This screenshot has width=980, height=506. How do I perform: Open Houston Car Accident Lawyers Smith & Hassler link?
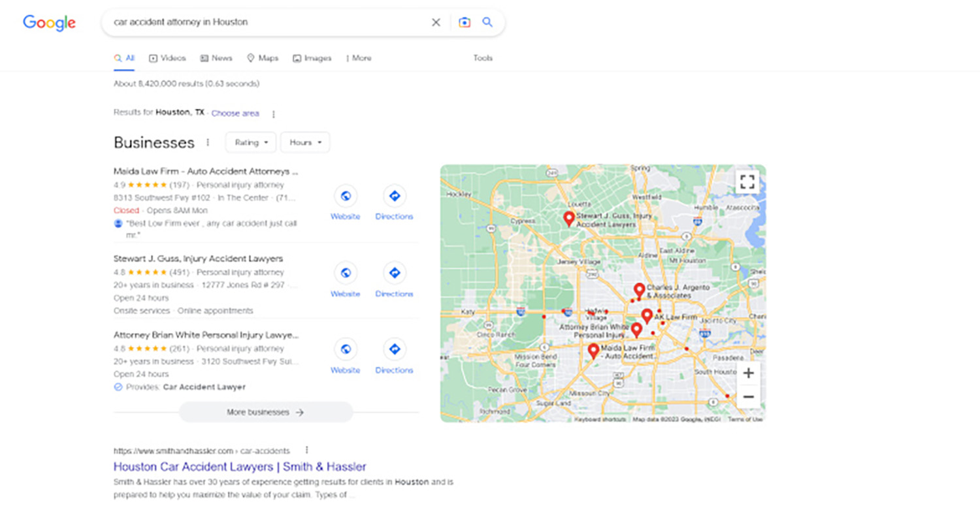tap(240, 467)
